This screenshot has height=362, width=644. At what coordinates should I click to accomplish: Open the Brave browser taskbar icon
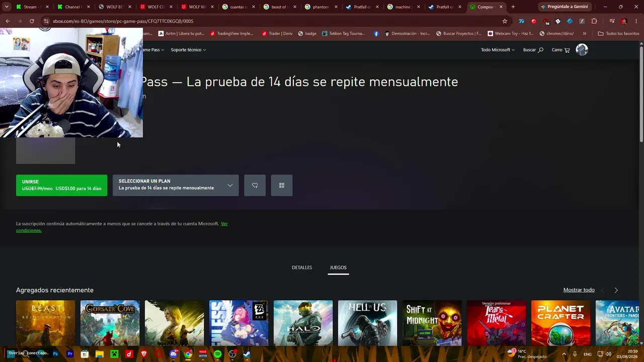(144, 354)
